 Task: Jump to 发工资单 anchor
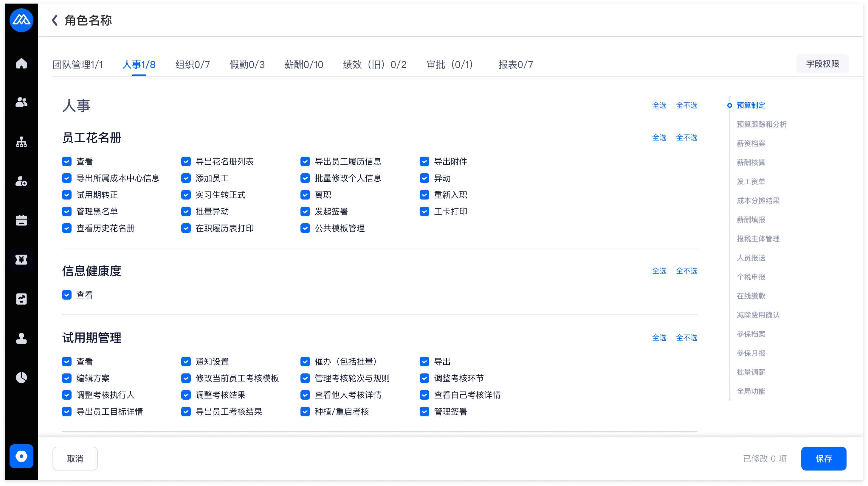(x=751, y=181)
